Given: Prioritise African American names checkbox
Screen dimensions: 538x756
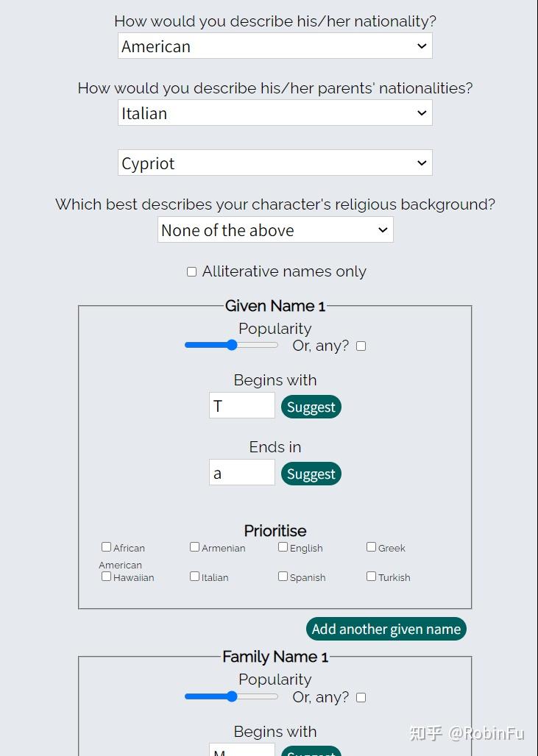Looking at the screenshot, I should (106, 547).
